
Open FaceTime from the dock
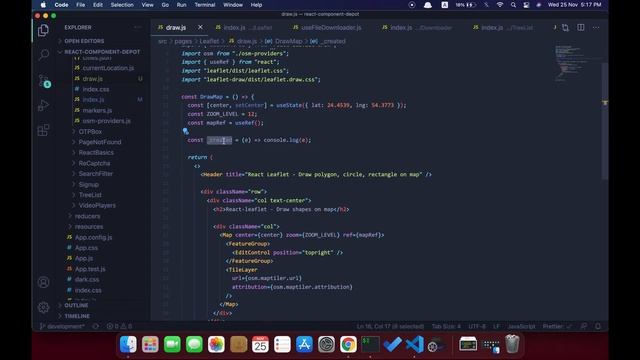172,344
